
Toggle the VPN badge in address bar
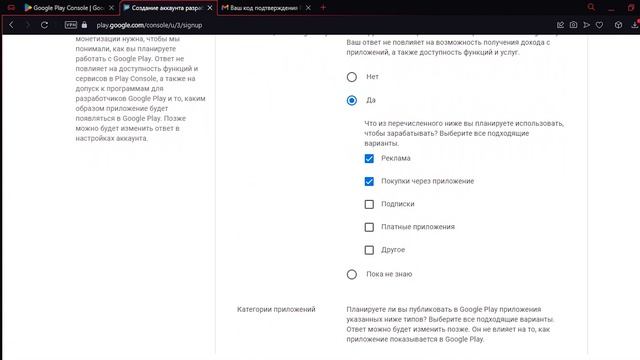coord(71,25)
